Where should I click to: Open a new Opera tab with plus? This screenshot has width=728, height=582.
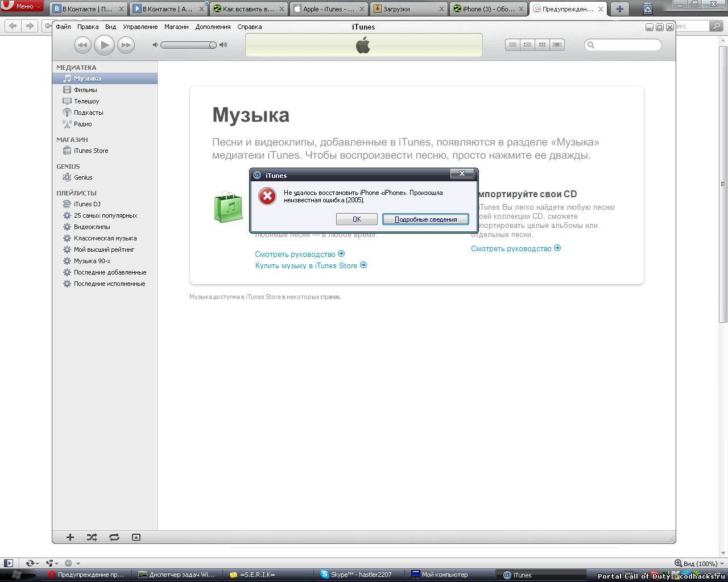point(620,9)
